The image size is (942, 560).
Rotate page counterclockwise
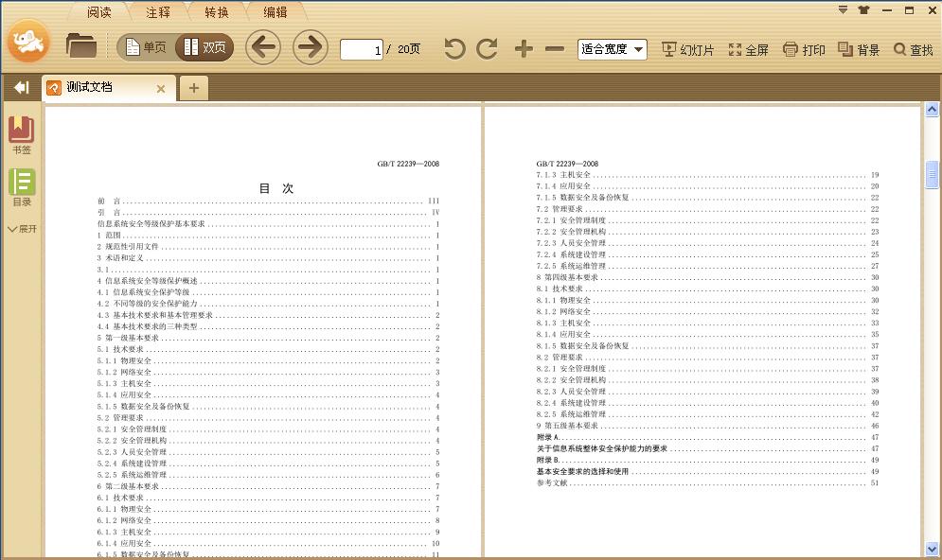[454, 49]
